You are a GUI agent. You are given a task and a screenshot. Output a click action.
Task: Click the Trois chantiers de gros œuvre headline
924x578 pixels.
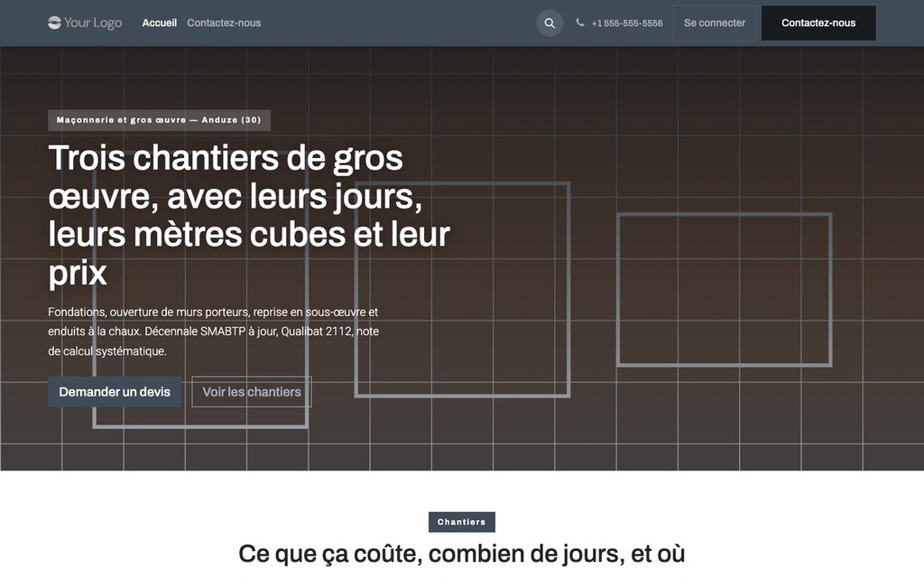(x=249, y=215)
